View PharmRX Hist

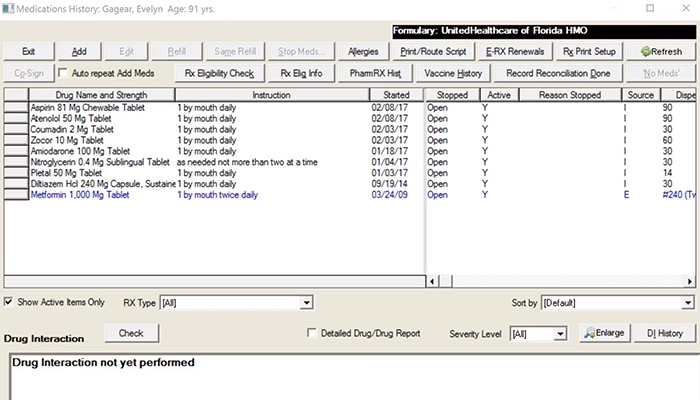tap(375, 73)
